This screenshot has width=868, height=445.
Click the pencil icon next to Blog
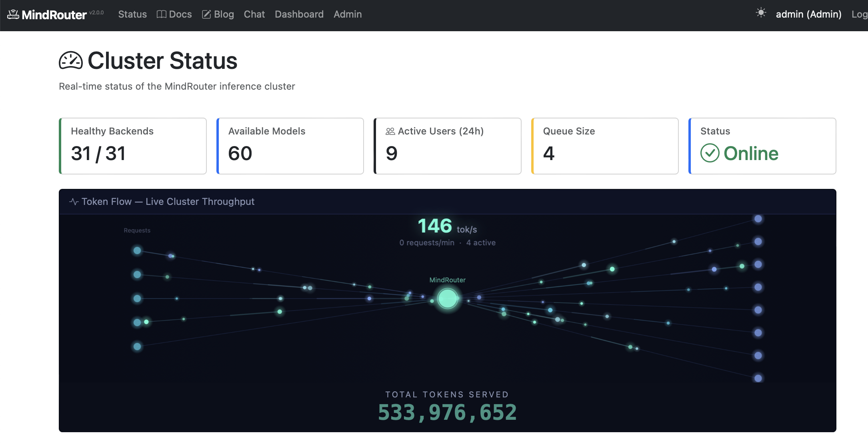click(x=206, y=14)
